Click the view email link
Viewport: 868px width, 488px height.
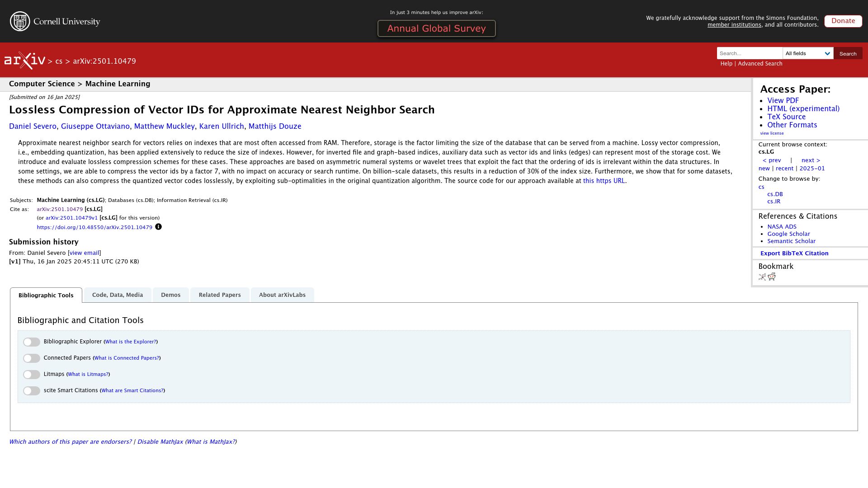coord(84,253)
